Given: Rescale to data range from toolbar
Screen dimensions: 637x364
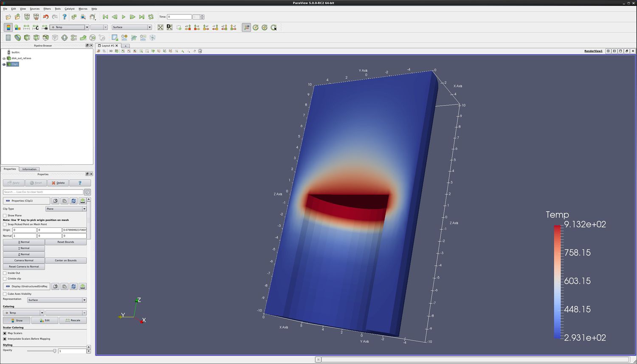Looking at the screenshot, I should point(26,27).
